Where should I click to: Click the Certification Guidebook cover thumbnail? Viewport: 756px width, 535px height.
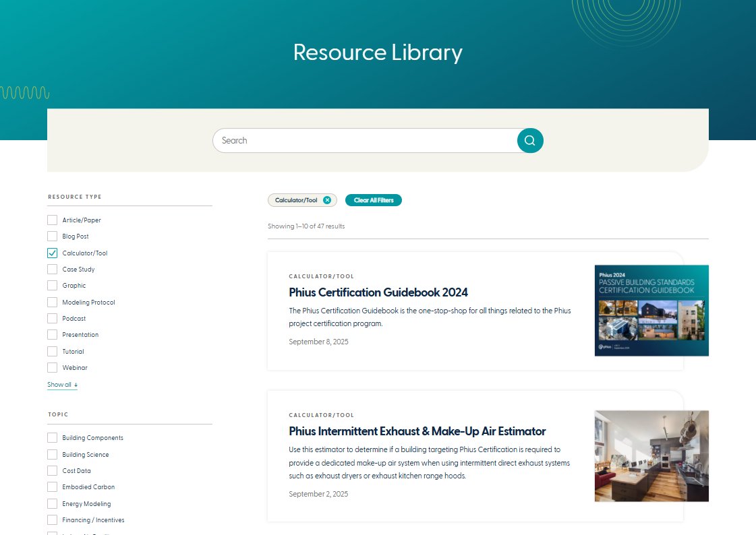651,310
